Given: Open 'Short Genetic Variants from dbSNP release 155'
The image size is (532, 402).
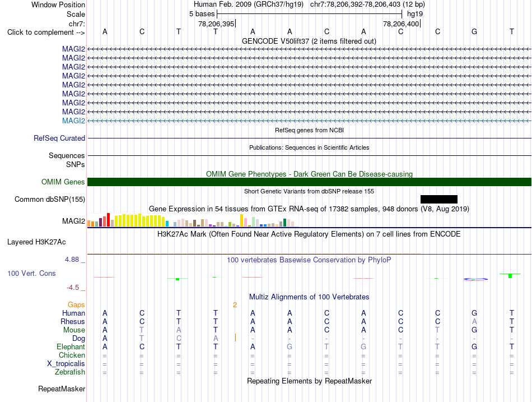Looking at the screenshot, I should click(x=309, y=191).
